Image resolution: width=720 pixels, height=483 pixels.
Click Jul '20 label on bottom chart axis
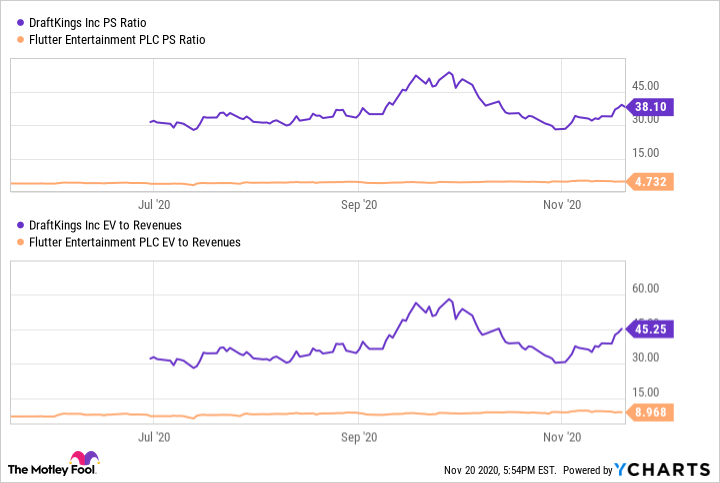(152, 437)
